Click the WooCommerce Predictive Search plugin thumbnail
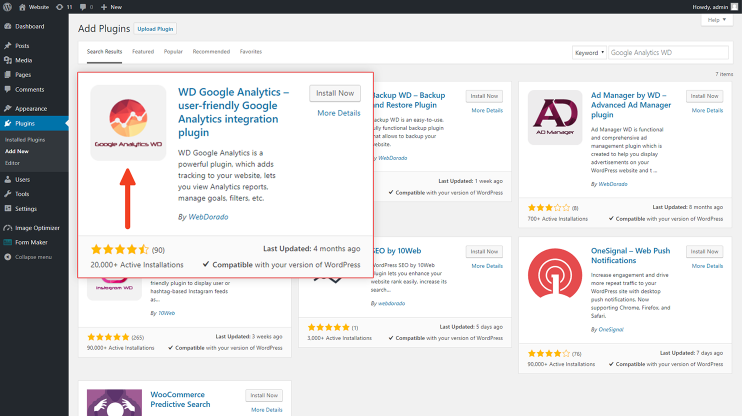742x416 pixels. (x=115, y=403)
